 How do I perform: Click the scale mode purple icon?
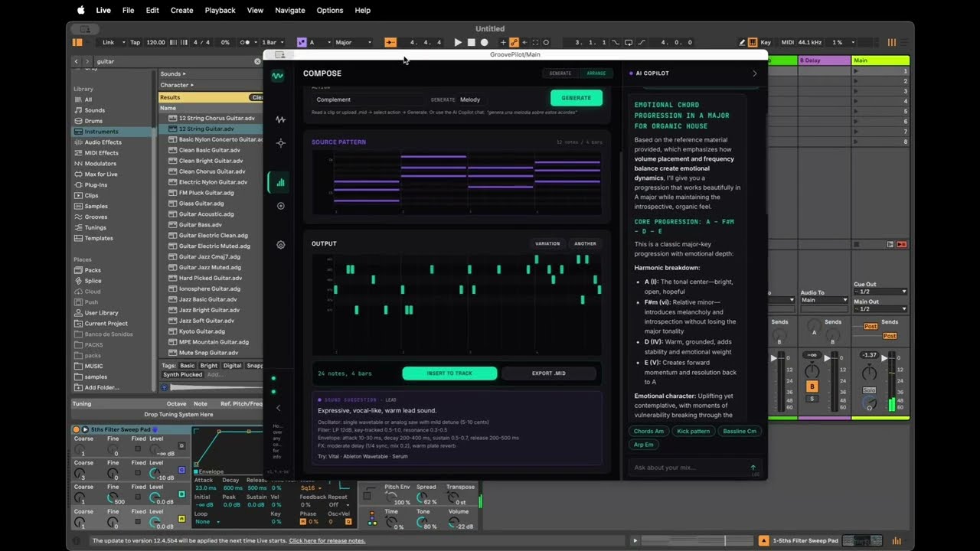pyautogui.click(x=302, y=42)
